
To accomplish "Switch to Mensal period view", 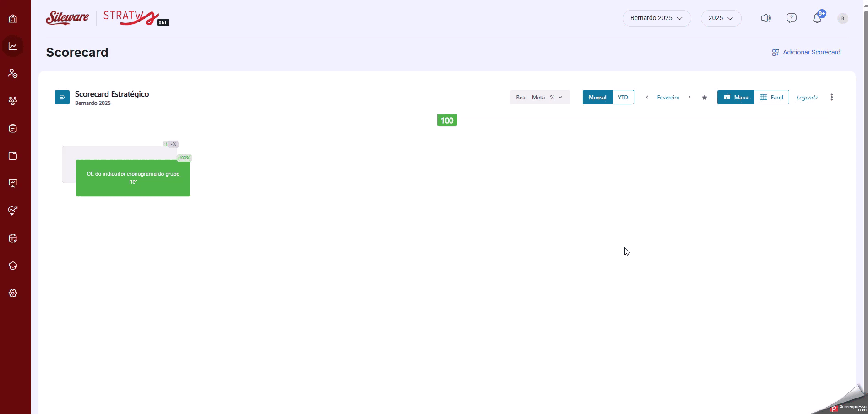I will (597, 98).
